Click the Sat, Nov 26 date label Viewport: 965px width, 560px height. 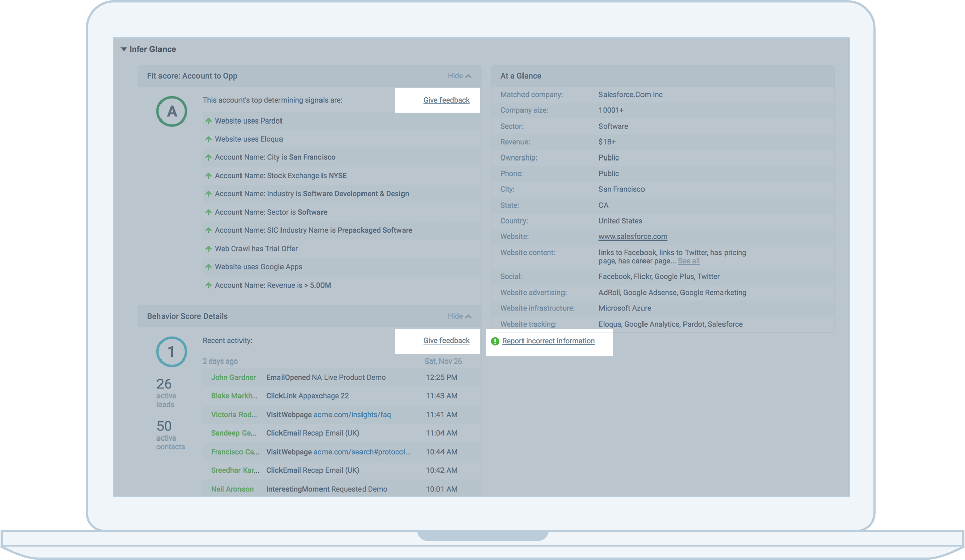444,362
